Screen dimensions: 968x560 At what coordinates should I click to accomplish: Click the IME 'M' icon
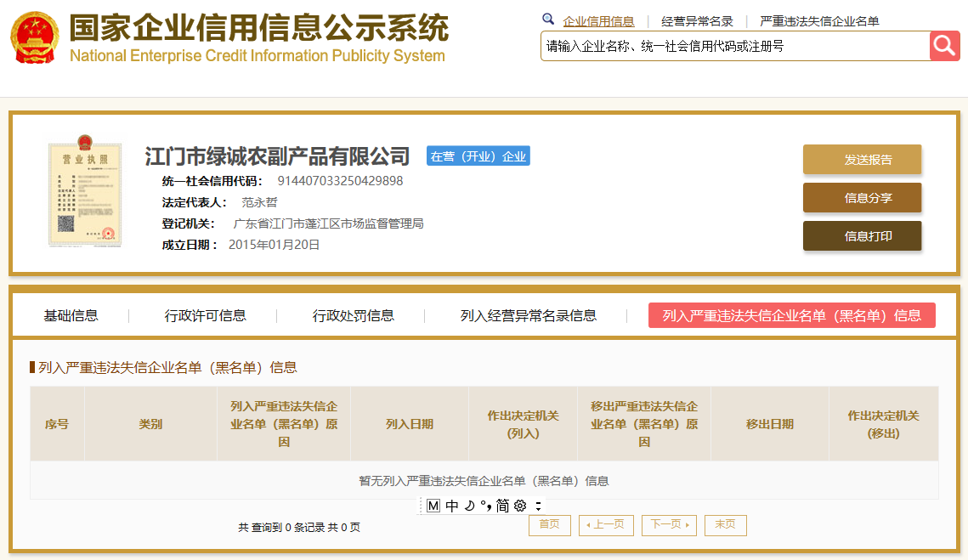tap(433, 506)
